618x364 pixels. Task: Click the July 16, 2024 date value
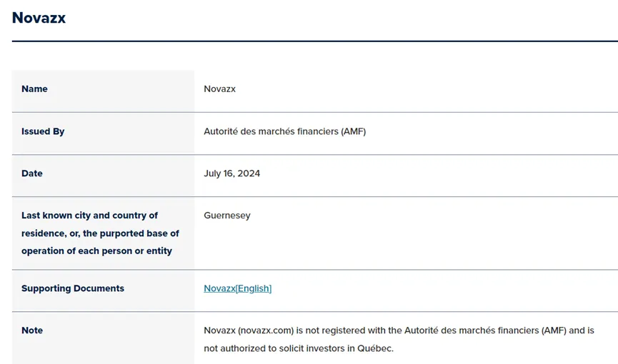click(231, 173)
